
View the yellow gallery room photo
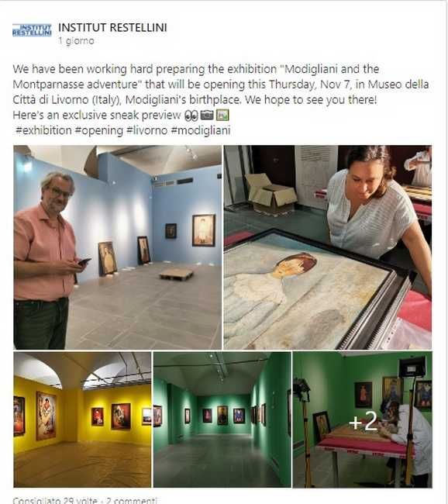point(82,419)
